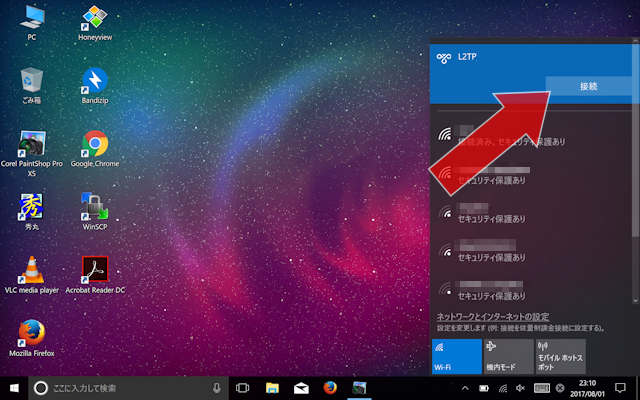Open Corel PaintShop Pro X5 icon
640x400 pixels.
pos(31,150)
